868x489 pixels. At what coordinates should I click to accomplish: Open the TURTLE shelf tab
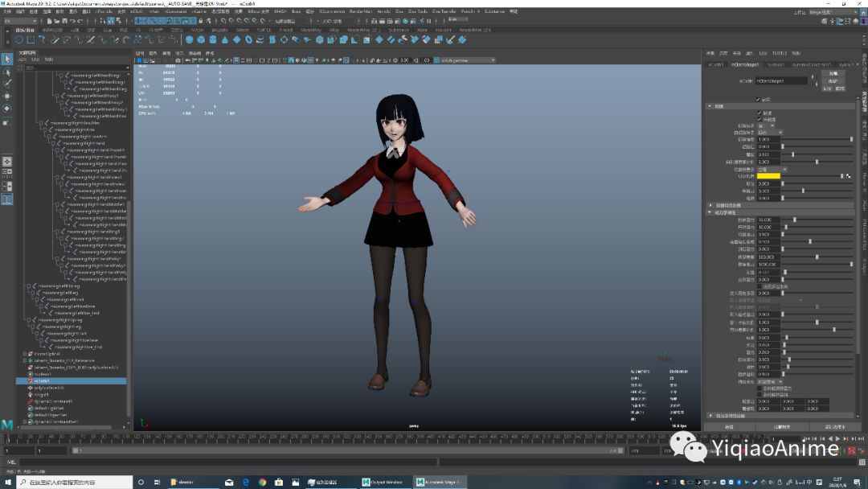pyautogui.click(x=264, y=30)
